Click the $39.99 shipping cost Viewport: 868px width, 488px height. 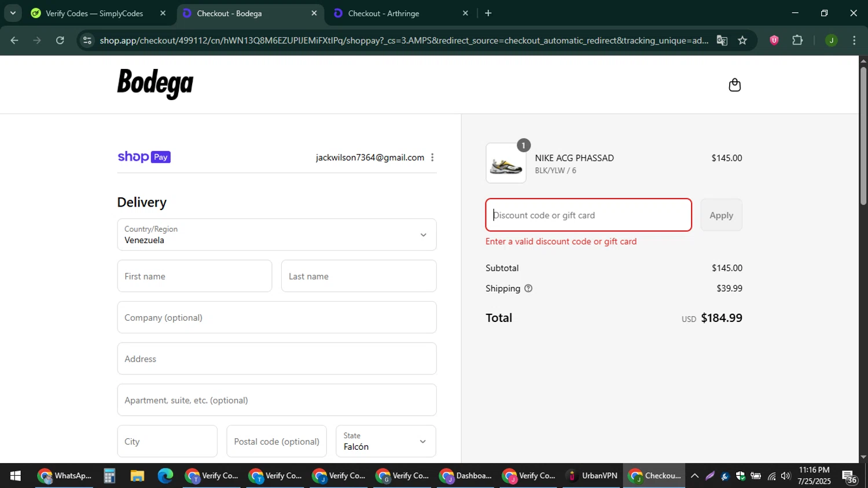point(729,288)
